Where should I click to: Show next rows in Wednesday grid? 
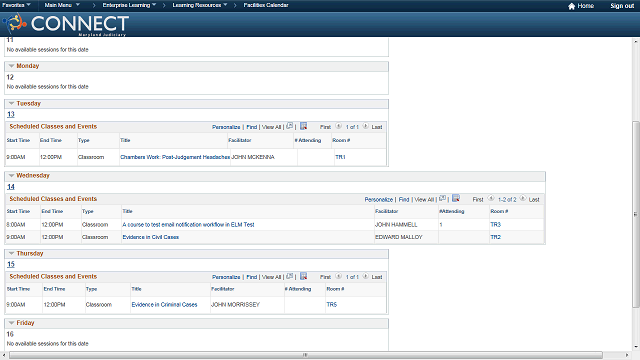coord(522,198)
